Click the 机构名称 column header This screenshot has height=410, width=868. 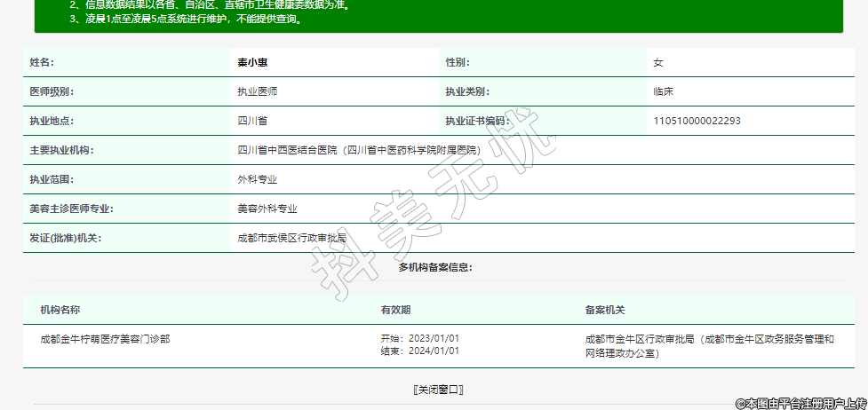click(60, 310)
